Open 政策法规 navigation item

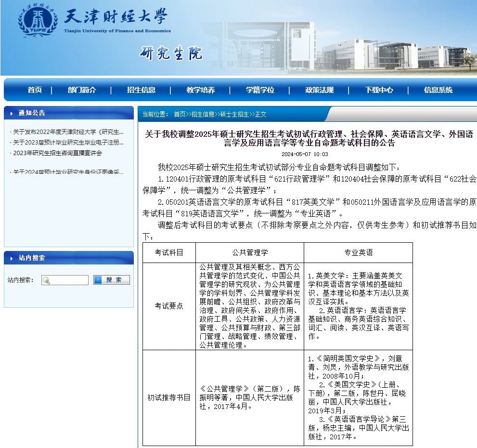tap(320, 90)
